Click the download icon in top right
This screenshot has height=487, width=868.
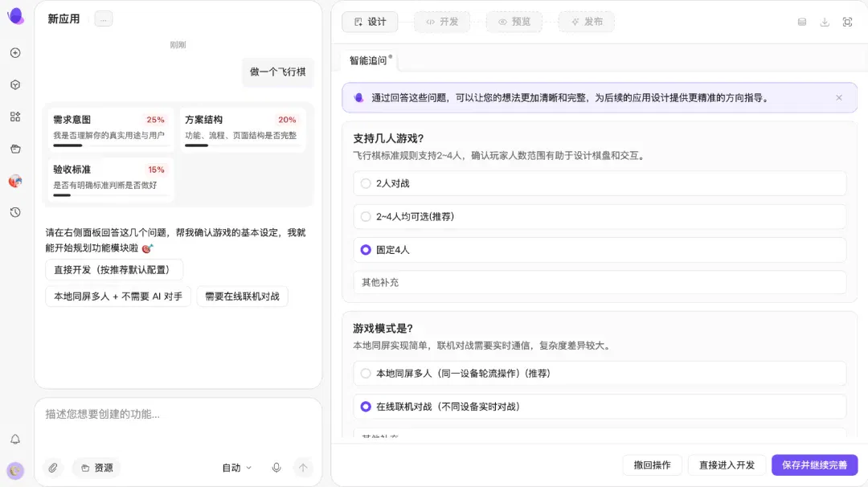(x=825, y=23)
